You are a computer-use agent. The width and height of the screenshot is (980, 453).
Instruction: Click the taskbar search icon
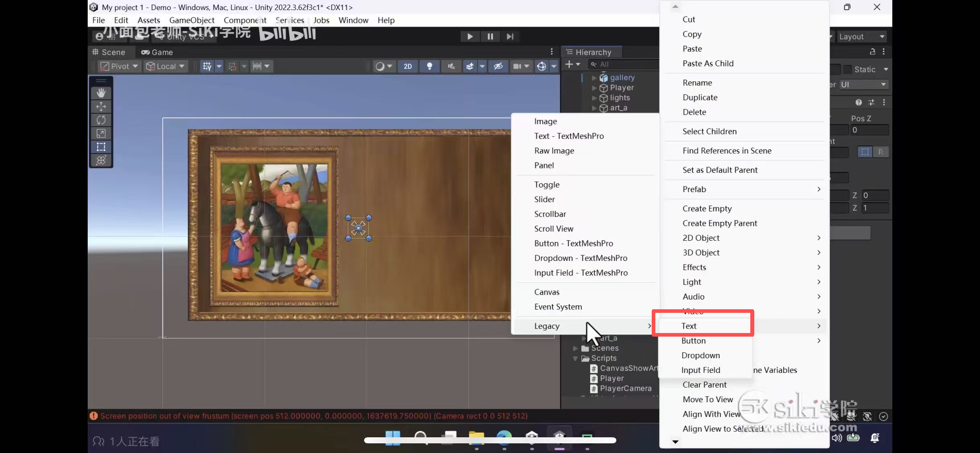[421, 438]
